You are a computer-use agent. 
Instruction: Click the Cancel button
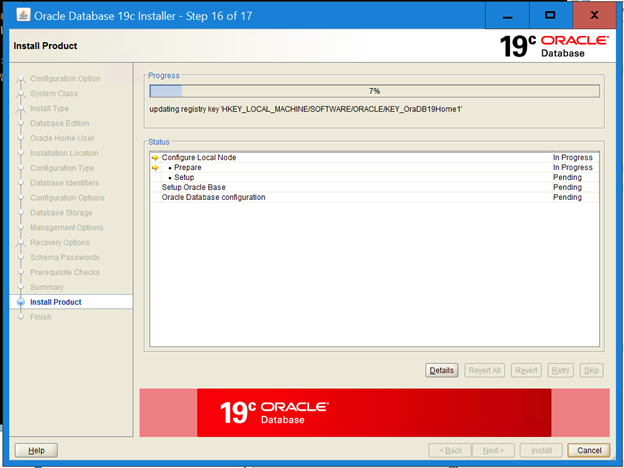589,450
